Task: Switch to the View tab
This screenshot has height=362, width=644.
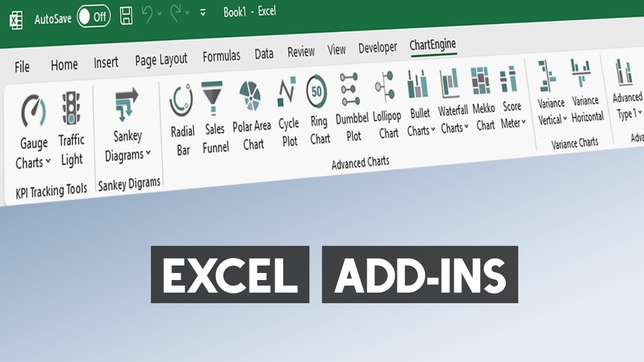Action: coord(337,50)
